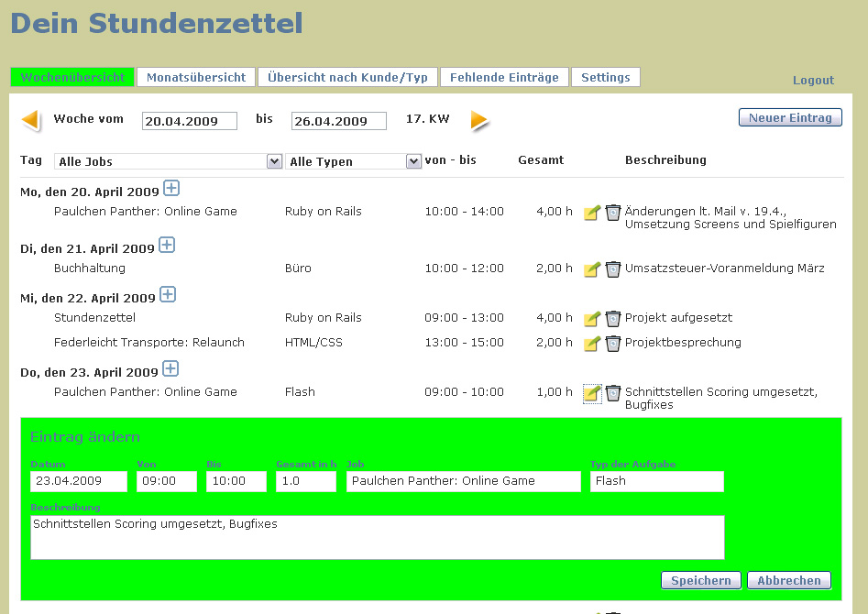868x614 pixels.
Task: Delete the Buchhaltung entry trash icon
Action: tap(613, 269)
